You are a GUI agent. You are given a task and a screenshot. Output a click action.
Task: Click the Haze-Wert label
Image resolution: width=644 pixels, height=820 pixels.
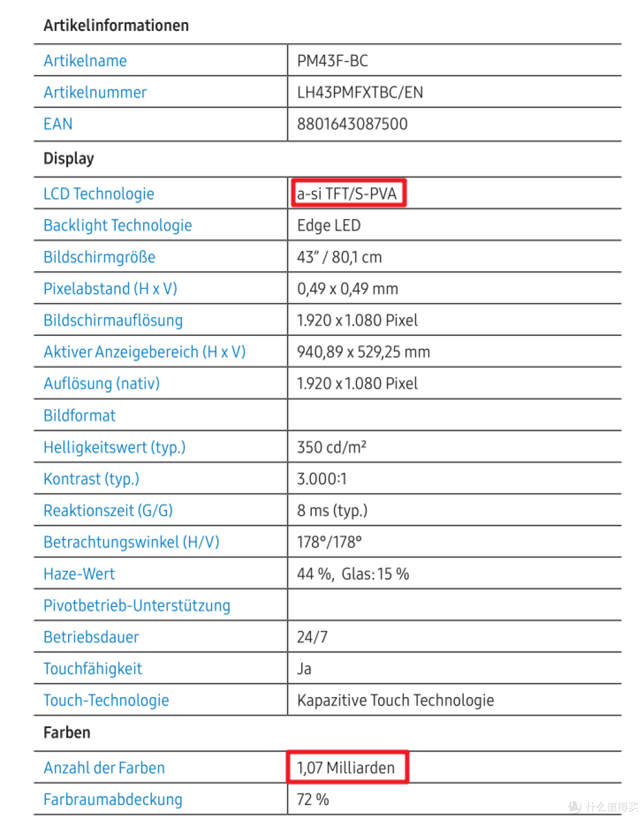[79, 574]
